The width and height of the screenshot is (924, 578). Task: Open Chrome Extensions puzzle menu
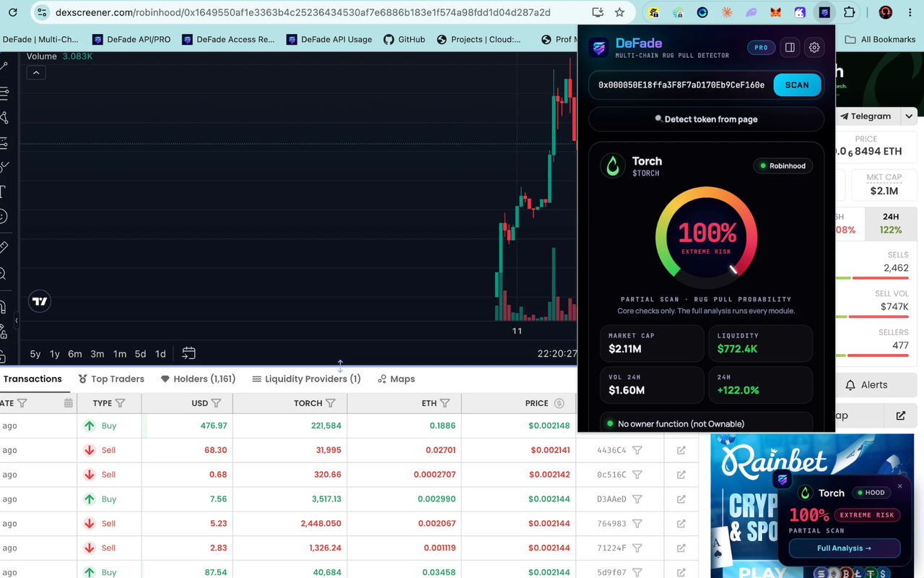(x=849, y=12)
